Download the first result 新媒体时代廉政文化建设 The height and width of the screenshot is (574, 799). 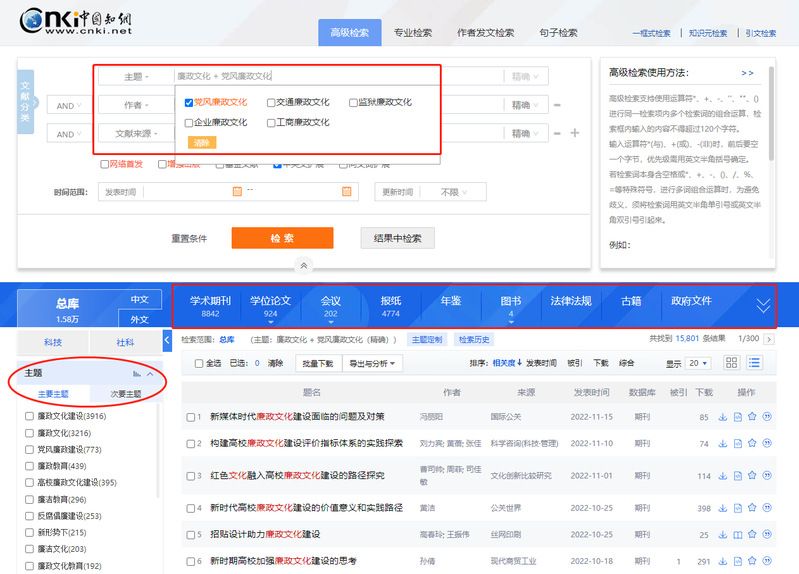721,416
